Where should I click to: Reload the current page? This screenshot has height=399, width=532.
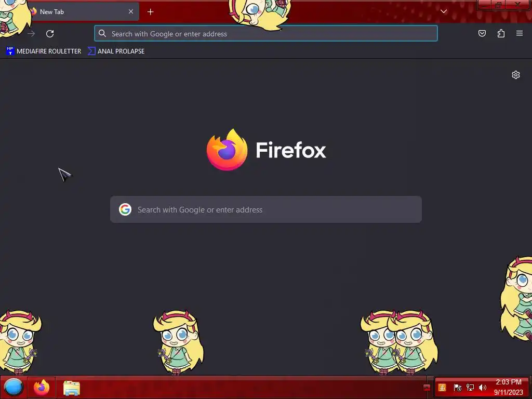pyautogui.click(x=50, y=34)
